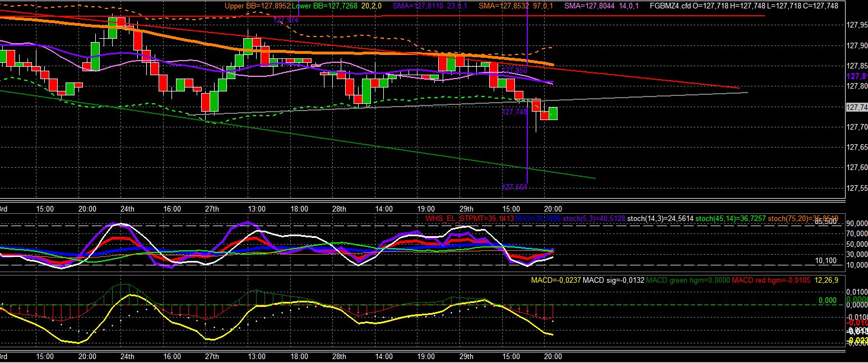Click 127,85 on the price axis
This screenshot has width=868, height=363.
pos(857,66)
